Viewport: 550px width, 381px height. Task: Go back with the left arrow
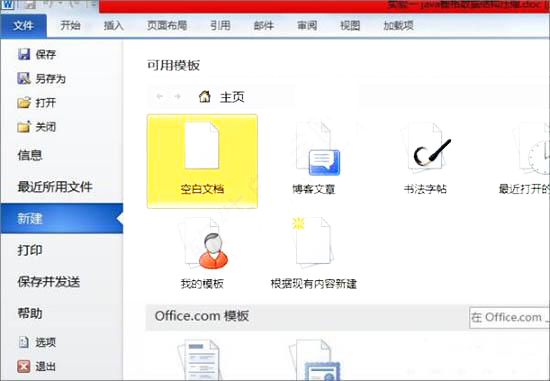point(160,96)
